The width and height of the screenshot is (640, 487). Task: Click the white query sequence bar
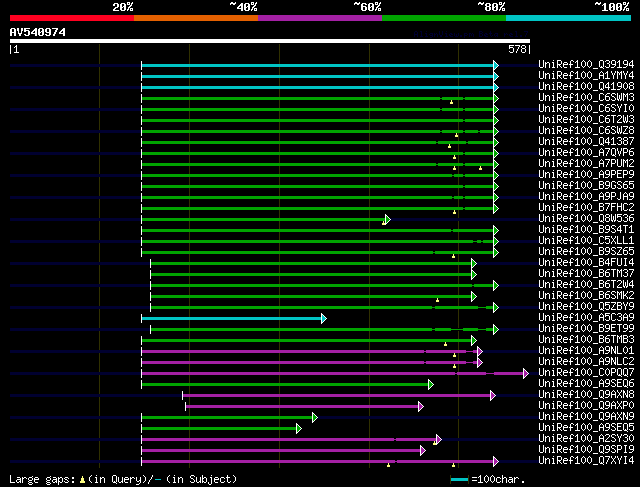pos(270,41)
